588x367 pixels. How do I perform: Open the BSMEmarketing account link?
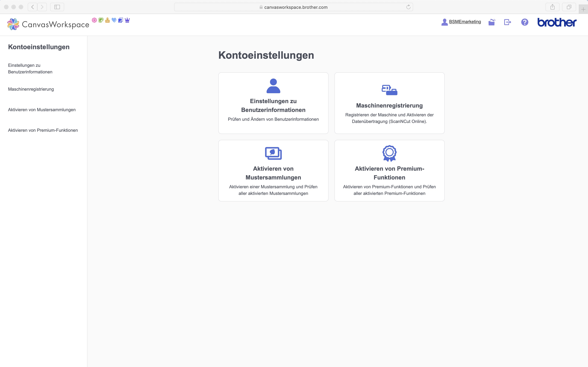tap(465, 22)
